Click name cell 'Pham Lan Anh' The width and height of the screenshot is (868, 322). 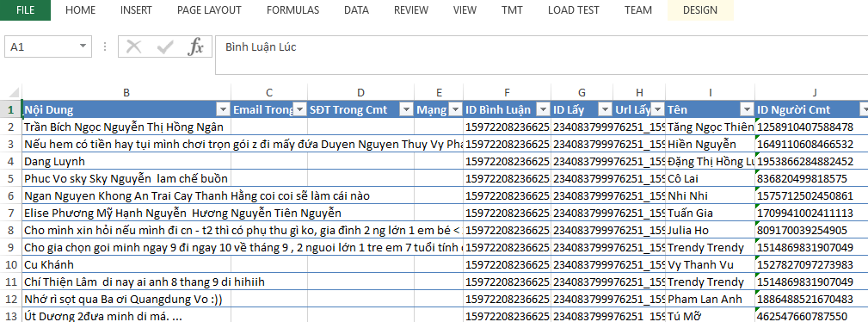click(711, 300)
